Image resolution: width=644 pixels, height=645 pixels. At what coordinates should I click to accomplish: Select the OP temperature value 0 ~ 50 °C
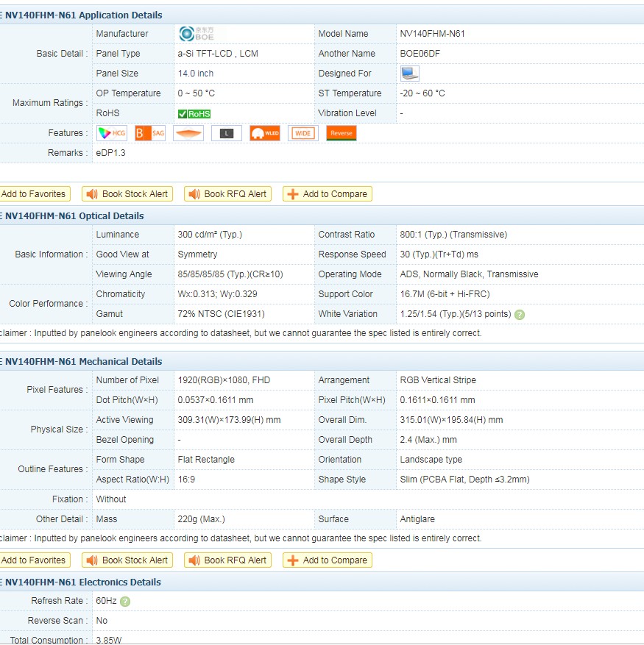click(196, 93)
